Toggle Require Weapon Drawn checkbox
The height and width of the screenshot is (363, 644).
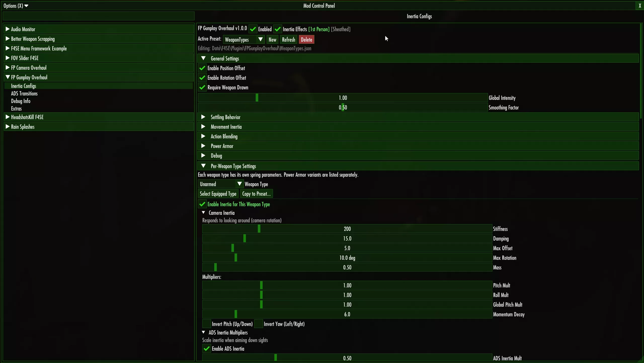pos(202,88)
